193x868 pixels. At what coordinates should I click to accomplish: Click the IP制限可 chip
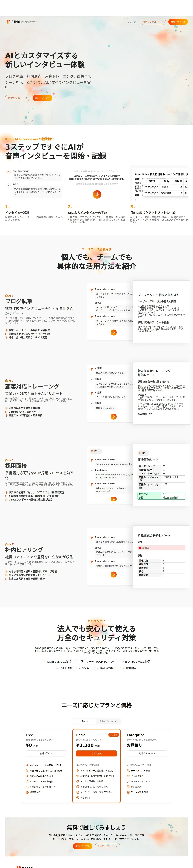tap(130, 668)
